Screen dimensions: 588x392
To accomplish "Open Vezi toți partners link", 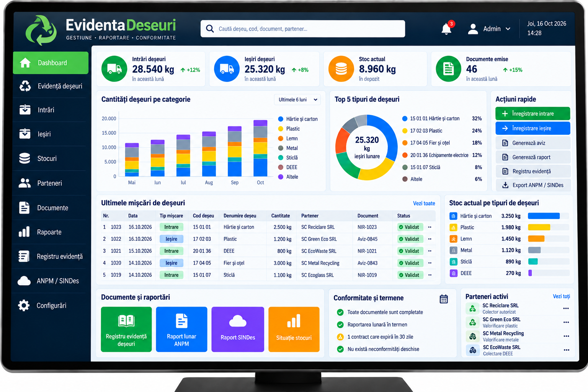I will (561, 296).
